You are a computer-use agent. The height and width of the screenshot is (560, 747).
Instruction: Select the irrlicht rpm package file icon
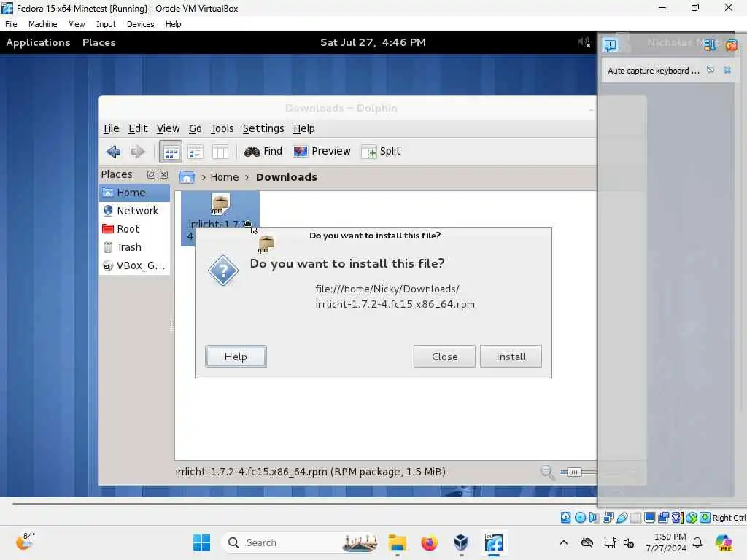tap(220, 205)
